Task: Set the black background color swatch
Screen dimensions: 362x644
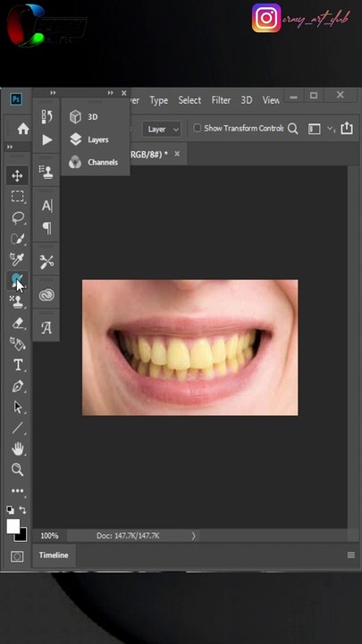Action: point(22,536)
